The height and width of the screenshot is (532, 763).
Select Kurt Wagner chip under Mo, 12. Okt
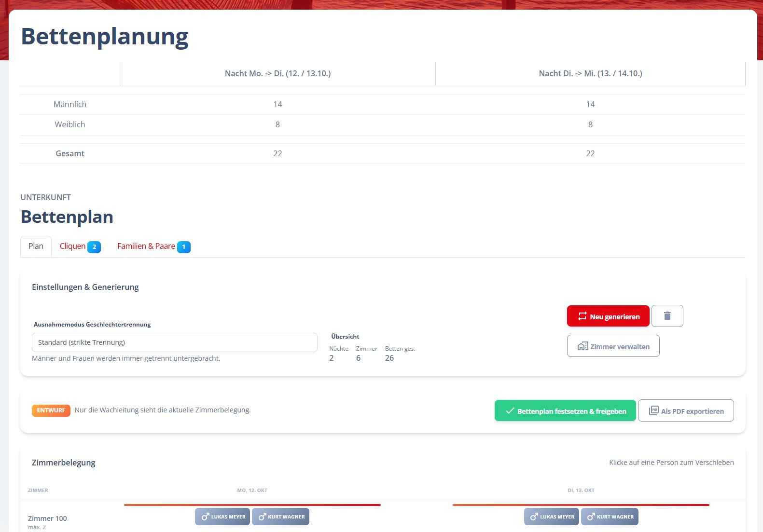click(280, 517)
